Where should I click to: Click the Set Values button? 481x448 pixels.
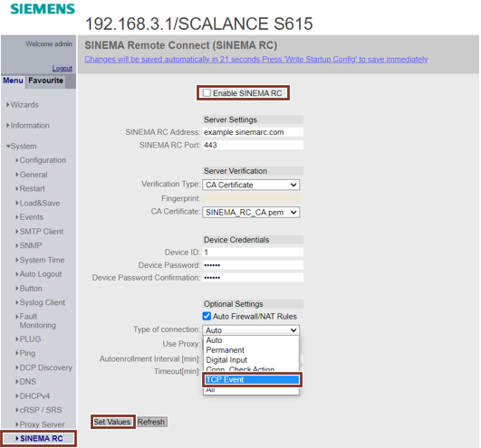[112, 422]
